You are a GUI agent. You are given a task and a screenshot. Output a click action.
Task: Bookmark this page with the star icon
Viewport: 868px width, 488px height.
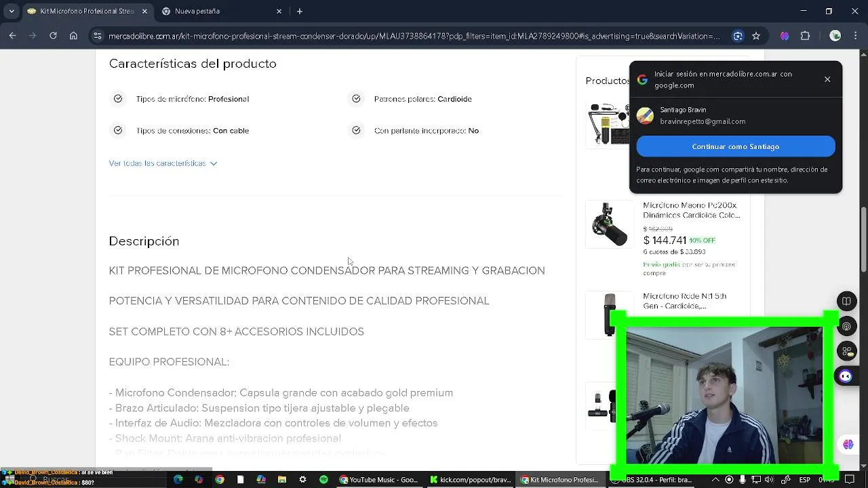756,36
